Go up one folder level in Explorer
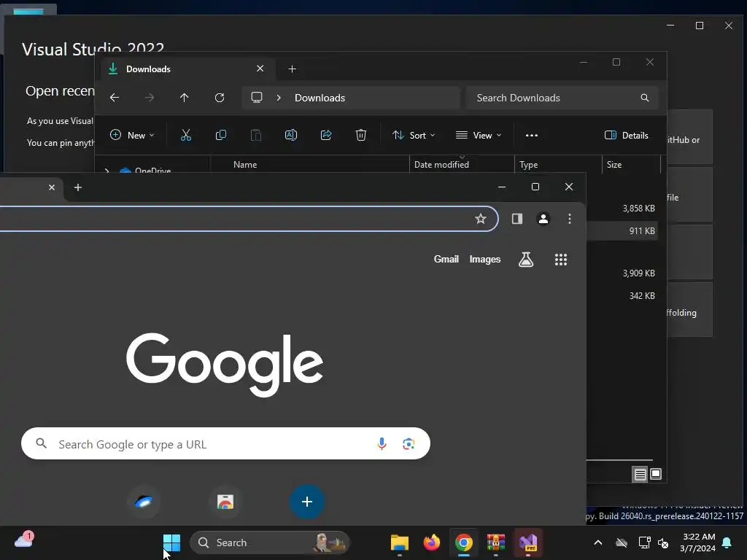Viewport: 747px width, 560px height. click(185, 98)
